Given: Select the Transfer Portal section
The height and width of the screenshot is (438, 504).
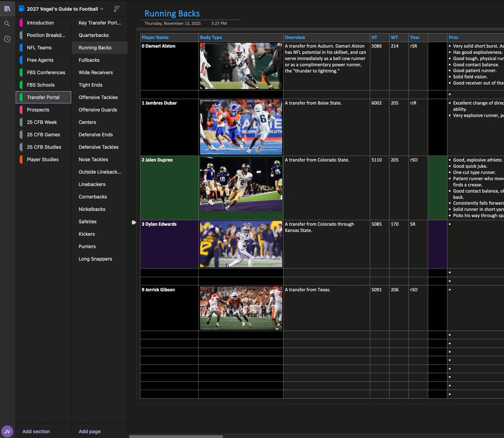Looking at the screenshot, I should (x=43, y=97).
